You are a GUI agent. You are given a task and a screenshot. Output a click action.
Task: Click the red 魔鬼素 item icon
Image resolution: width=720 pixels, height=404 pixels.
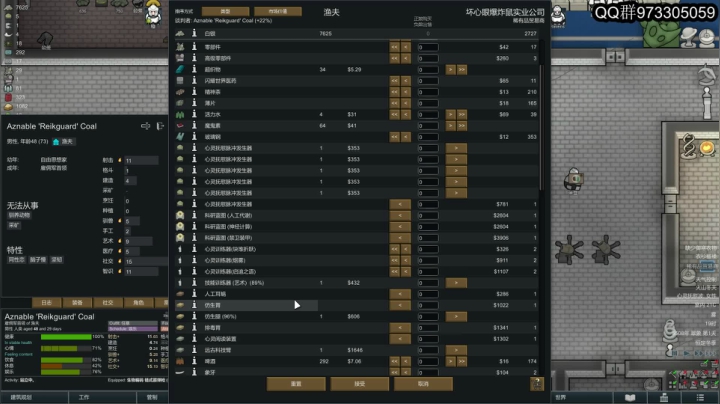(180, 125)
